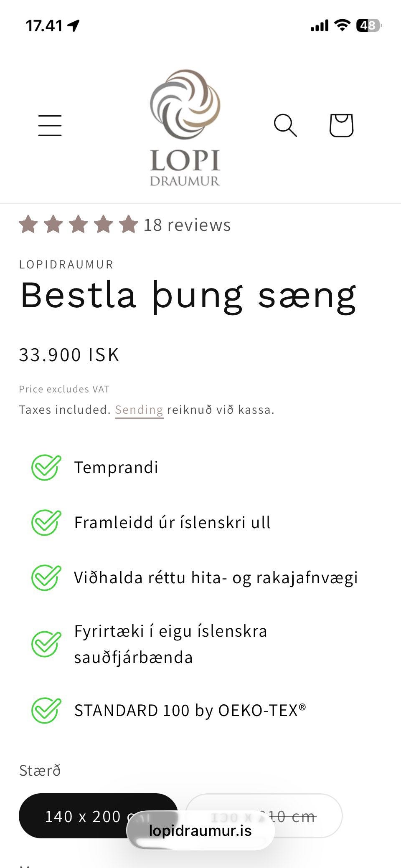The image size is (401, 868).
Task: Click the five-star rating stars
Action: click(x=79, y=225)
